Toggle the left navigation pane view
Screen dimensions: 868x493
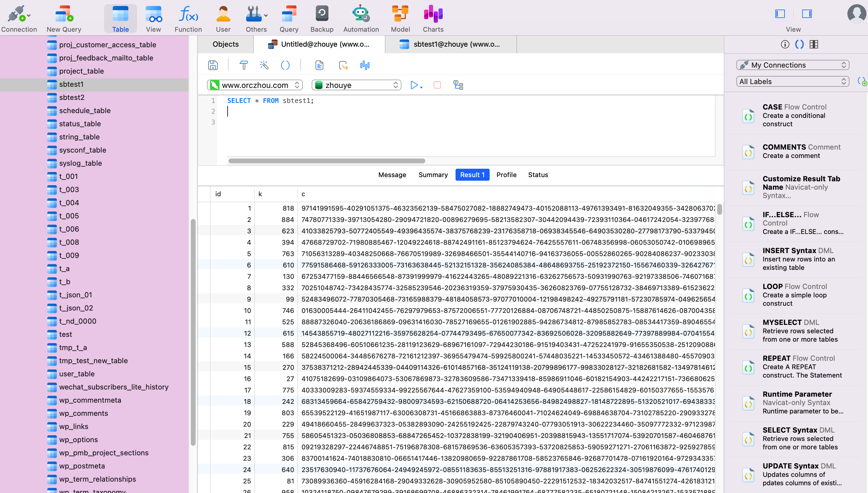point(780,14)
